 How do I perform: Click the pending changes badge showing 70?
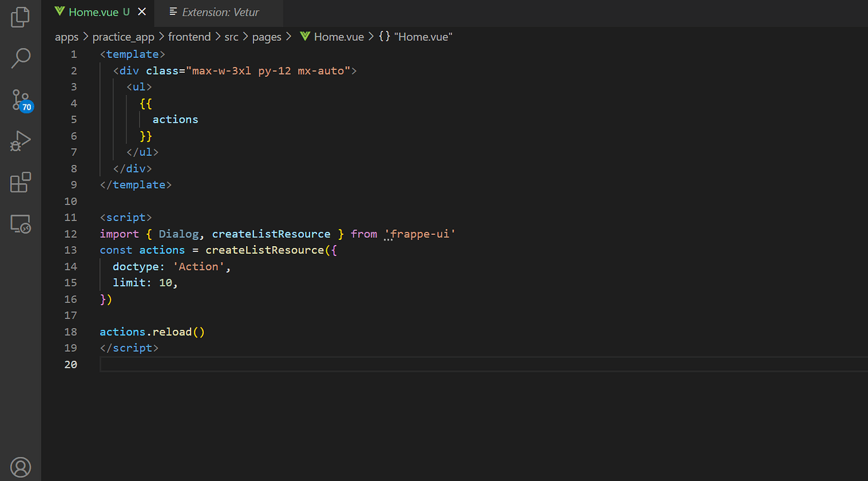(28, 107)
